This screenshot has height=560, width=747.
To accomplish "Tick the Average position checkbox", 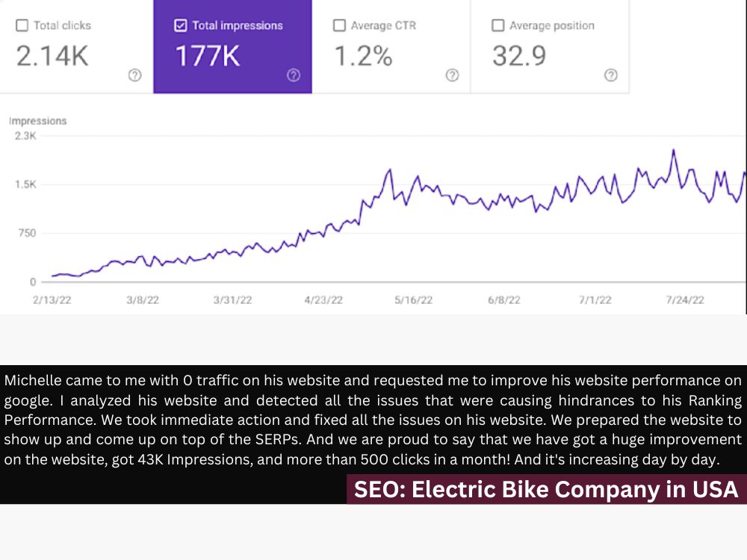I will 498,25.
